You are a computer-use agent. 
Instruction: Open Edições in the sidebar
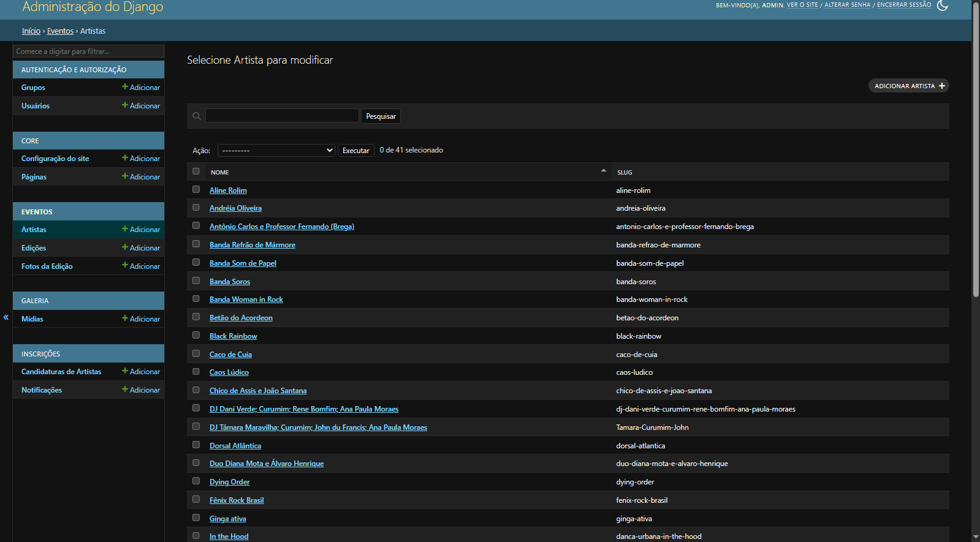pyautogui.click(x=34, y=248)
